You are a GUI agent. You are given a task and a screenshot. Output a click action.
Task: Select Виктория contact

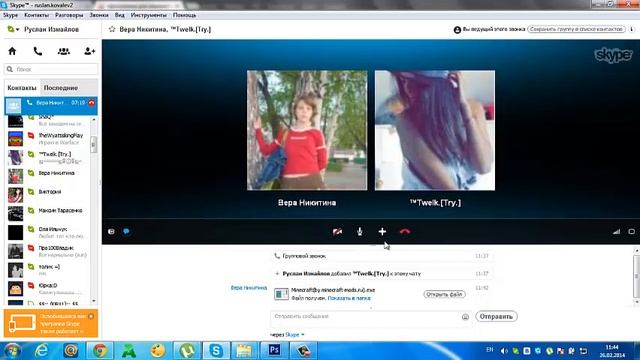point(47,195)
